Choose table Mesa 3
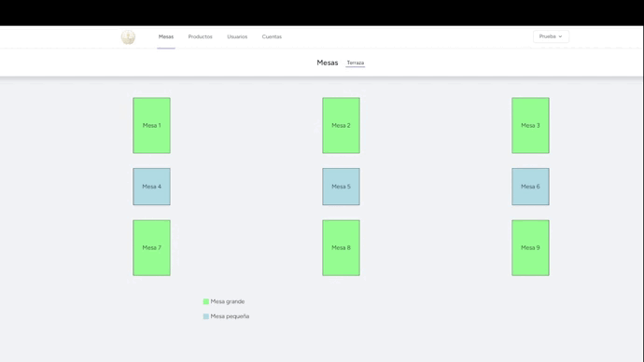644x362 pixels. (x=530, y=126)
